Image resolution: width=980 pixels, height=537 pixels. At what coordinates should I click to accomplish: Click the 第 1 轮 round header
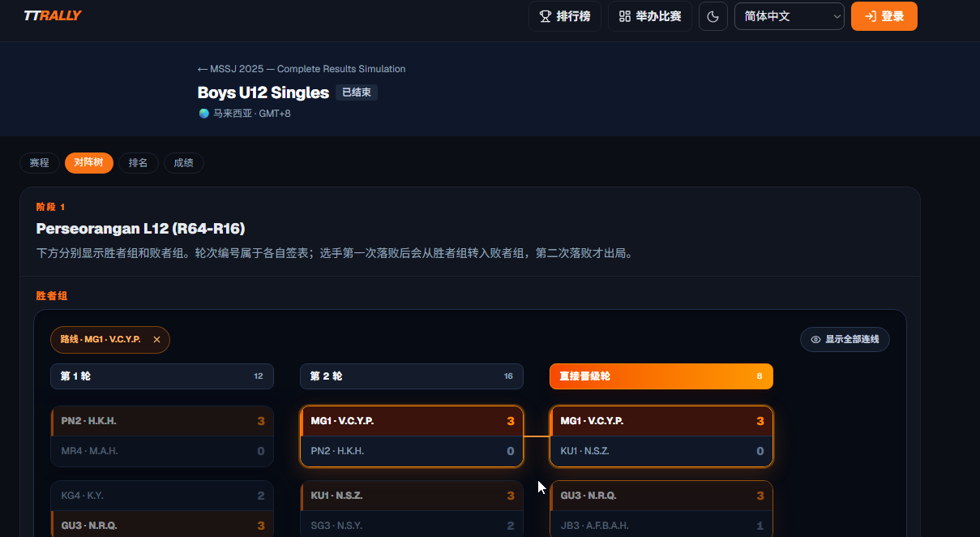click(162, 376)
